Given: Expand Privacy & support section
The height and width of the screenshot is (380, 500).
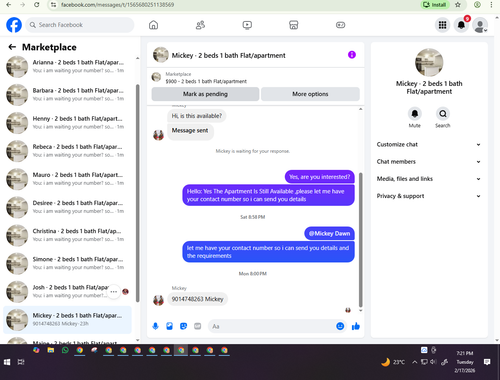Looking at the screenshot, I should [429, 196].
